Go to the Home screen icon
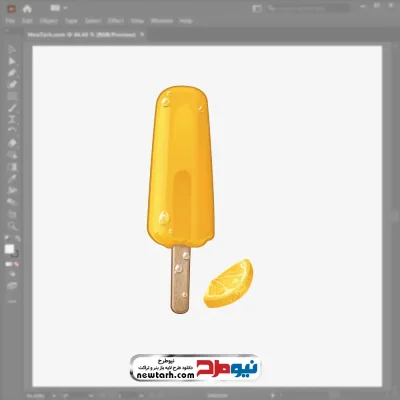The height and width of the screenshot is (400, 400). tap(27, 9)
